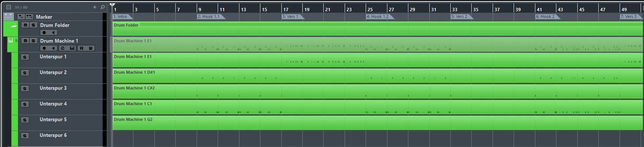Select the Drum Machine 1 D#1 part
The width and height of the screenshot is (644, 147).
(x=378, y=76)
